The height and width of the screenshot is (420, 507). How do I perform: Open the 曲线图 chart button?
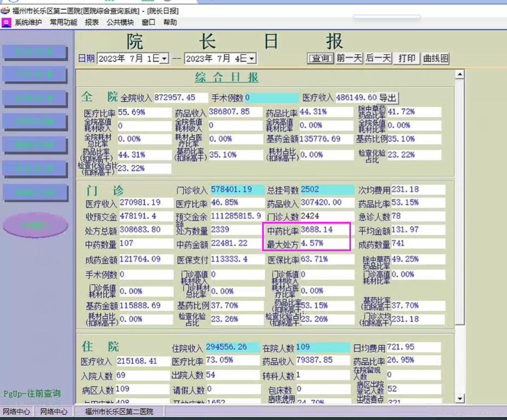pos(435,58)
